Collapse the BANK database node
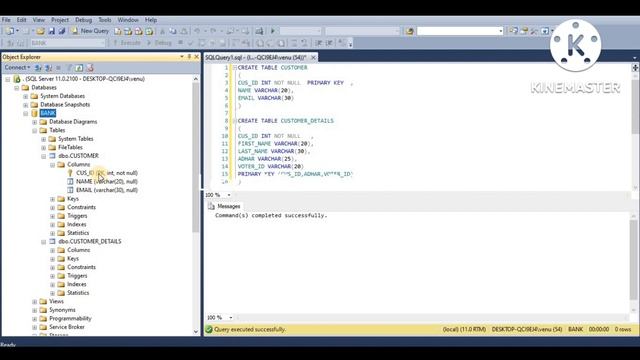Viewport: 640px width, 360px height. [x=26, y=113]
